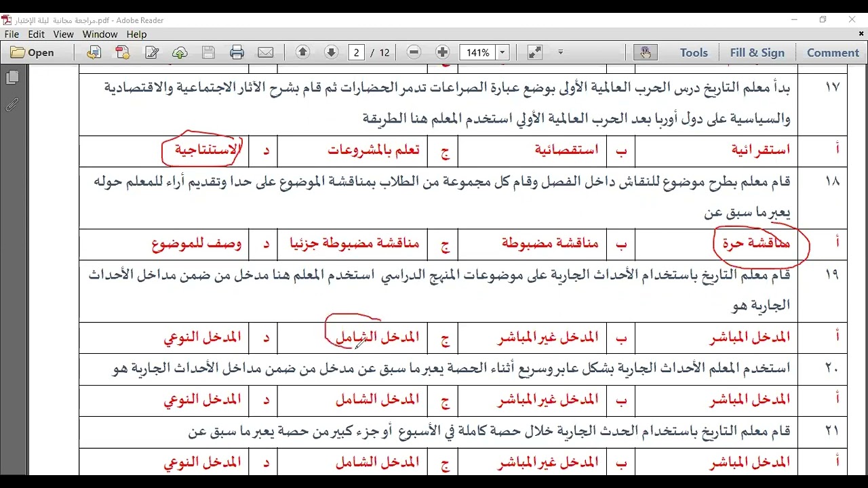
Task: Click answer المدخل النوعي in question 20
Action: [202, 400]
